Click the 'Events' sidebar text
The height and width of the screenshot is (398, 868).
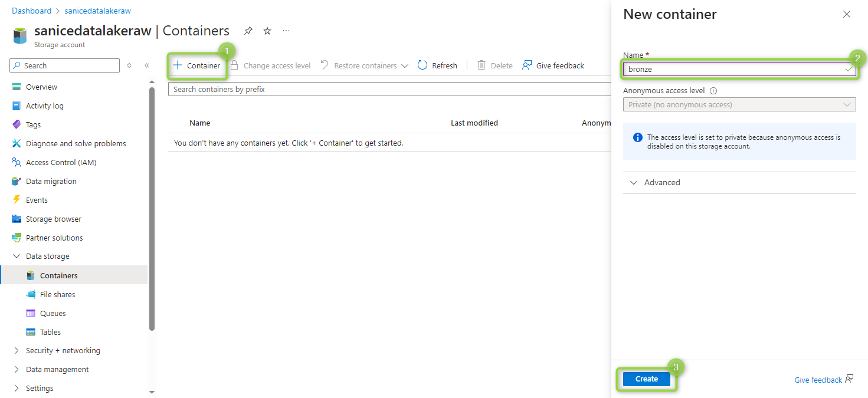37,200
